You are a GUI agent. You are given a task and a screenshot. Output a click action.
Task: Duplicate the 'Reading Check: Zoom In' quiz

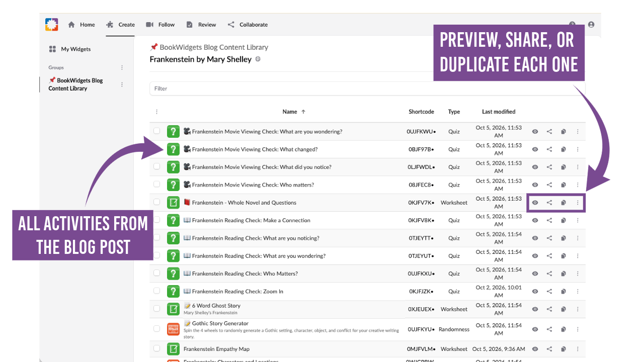coord(563,292)
